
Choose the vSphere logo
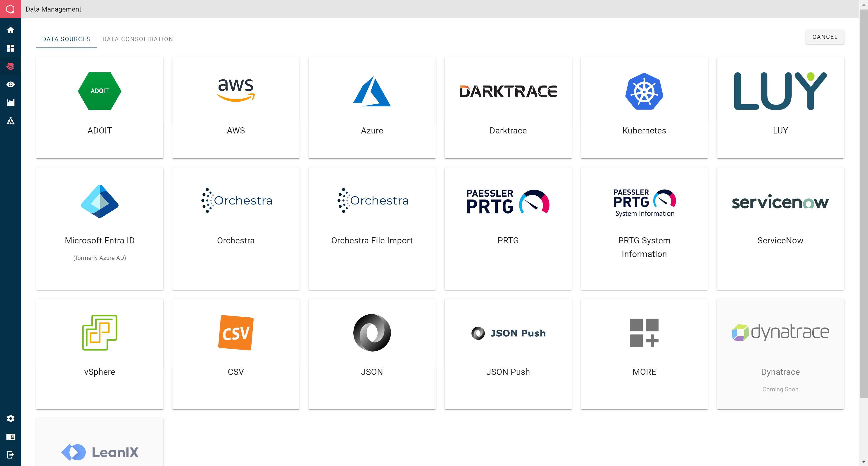(100, 333)
